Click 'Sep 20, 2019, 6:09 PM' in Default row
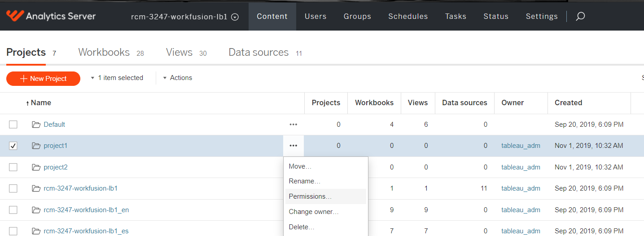 point(589,125)
